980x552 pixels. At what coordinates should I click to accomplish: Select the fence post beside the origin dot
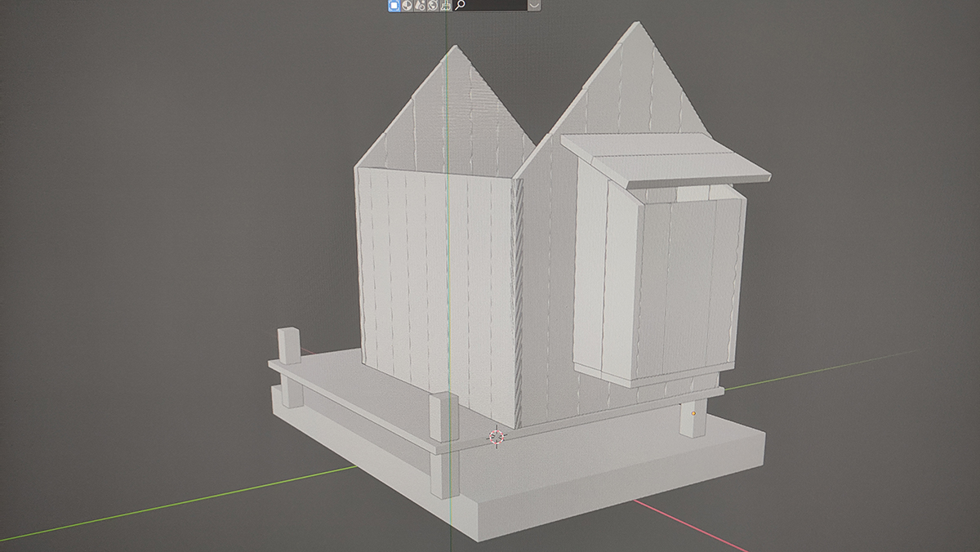pos(692,418)
